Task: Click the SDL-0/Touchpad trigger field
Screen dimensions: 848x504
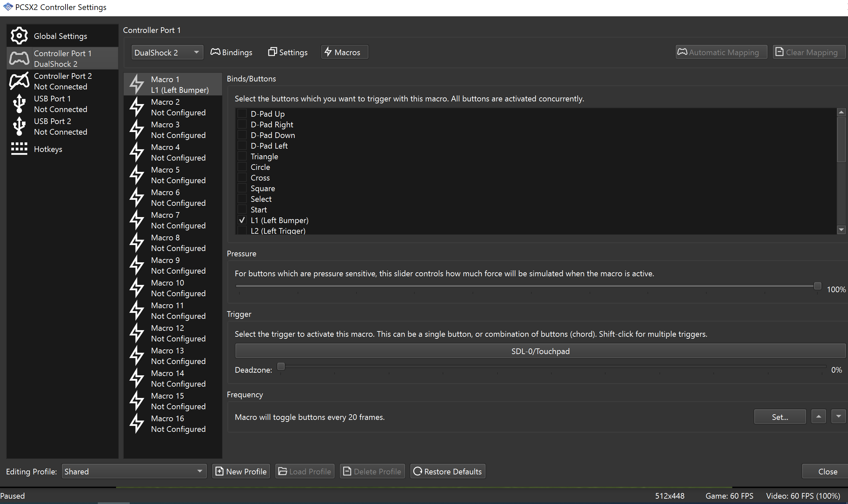Action: coord(540,351)
